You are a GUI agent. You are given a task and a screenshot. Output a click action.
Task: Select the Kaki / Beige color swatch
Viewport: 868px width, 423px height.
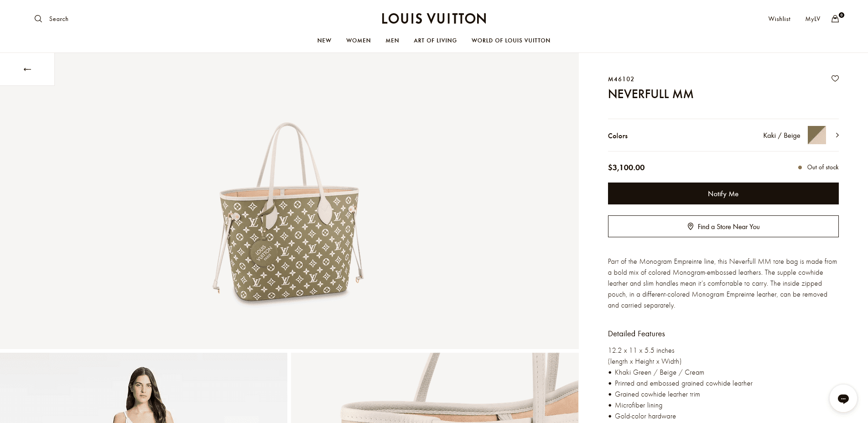[816, 135]
